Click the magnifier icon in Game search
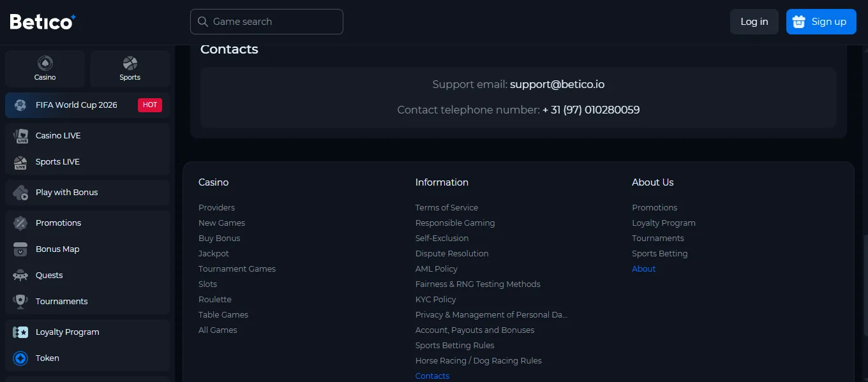Screen dimensions: 868x382 [203, 22]
